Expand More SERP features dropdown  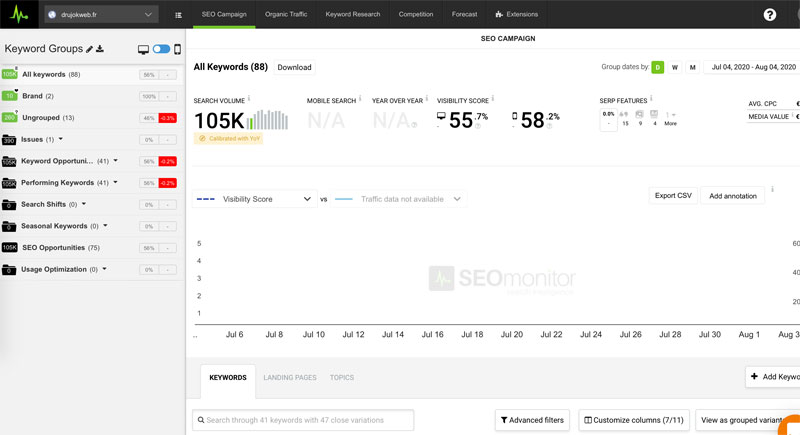point(670,119)
